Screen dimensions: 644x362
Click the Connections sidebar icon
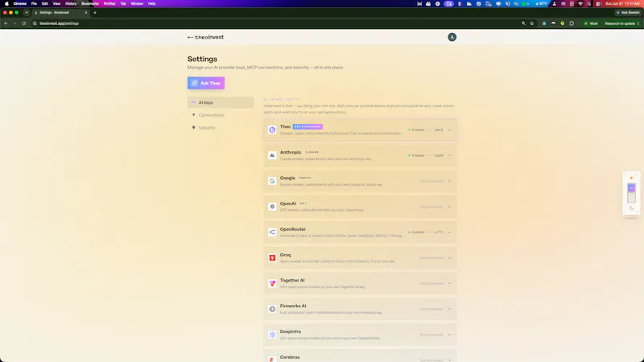click(193, 115)
